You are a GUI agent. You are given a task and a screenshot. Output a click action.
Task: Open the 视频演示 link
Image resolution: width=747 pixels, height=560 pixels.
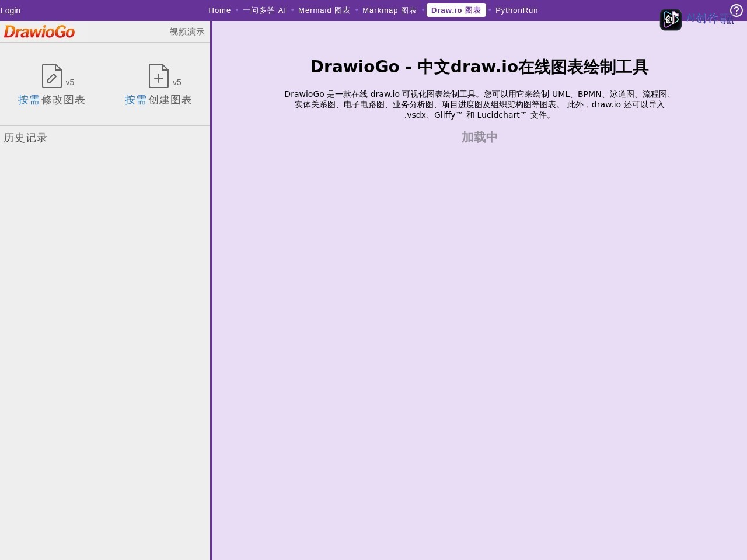point(187,32)
